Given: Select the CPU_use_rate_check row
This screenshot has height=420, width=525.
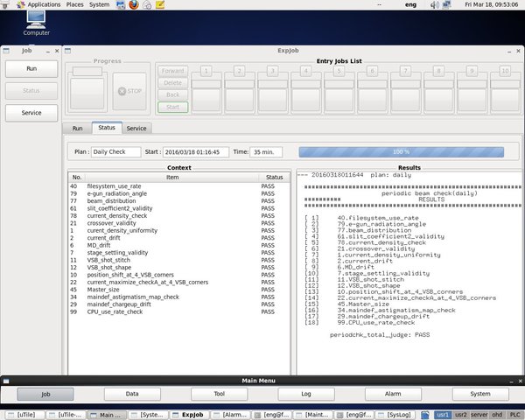Looking at the screenshot, I should 179,311.
